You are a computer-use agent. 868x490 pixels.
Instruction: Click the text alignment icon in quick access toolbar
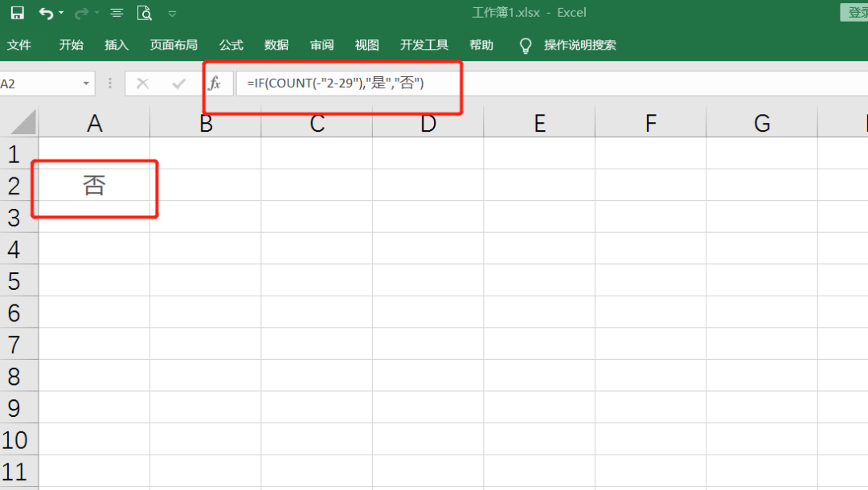tap(117, 13)
